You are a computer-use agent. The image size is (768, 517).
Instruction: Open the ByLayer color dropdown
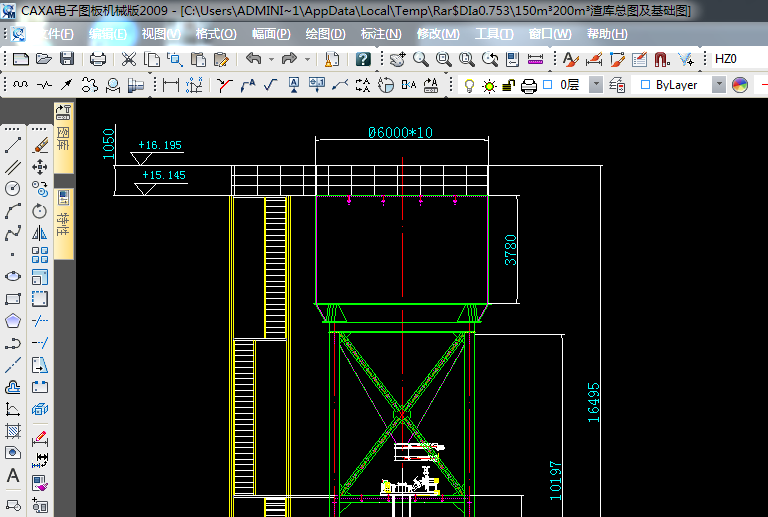click(719, 85)
